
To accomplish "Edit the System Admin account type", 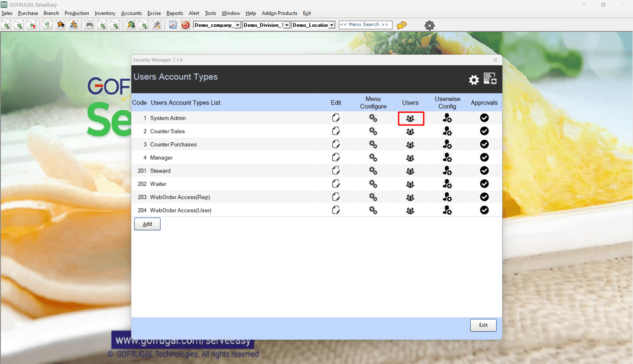I will (336, 118).
